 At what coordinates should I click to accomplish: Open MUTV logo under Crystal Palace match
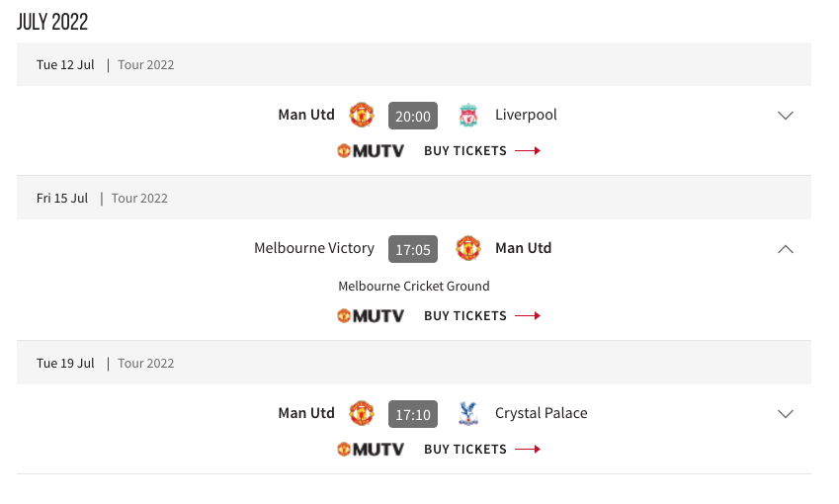pyautogui.click(x=371, y=449)
